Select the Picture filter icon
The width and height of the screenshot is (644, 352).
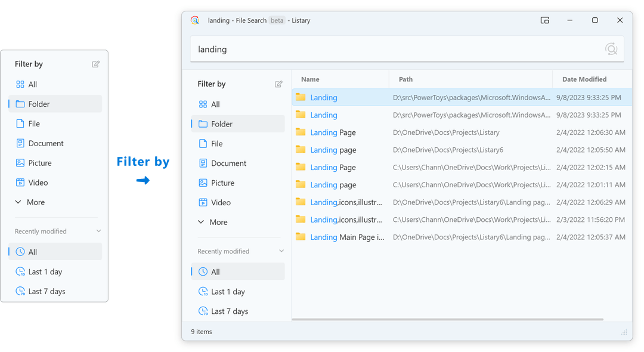tap(205, 183)
